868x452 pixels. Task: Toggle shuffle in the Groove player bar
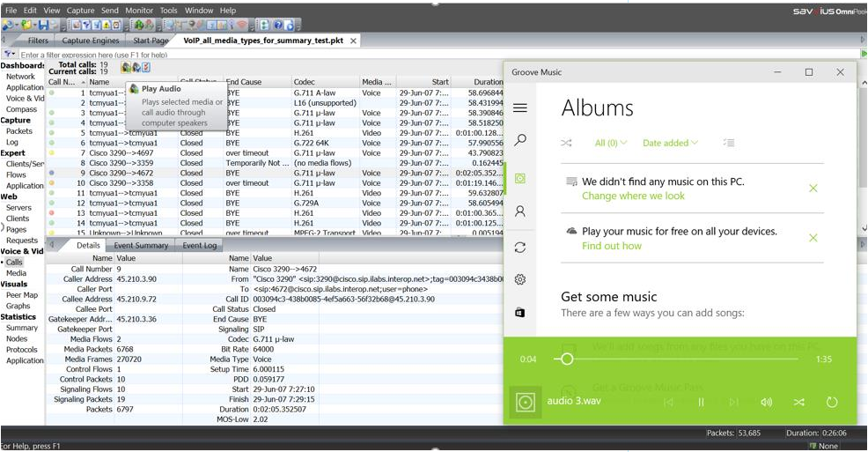click(798, 402)
